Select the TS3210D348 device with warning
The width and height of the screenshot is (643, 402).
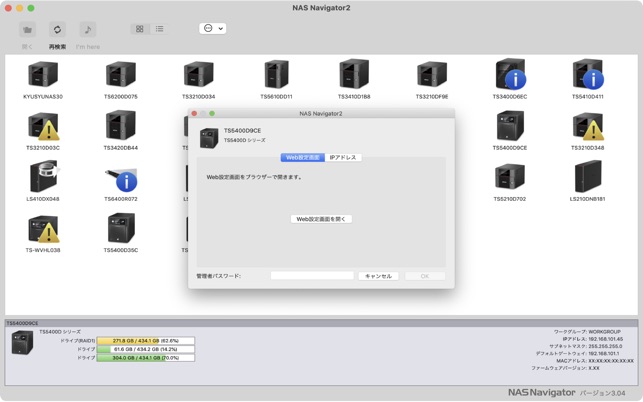[x=588, y=130]
